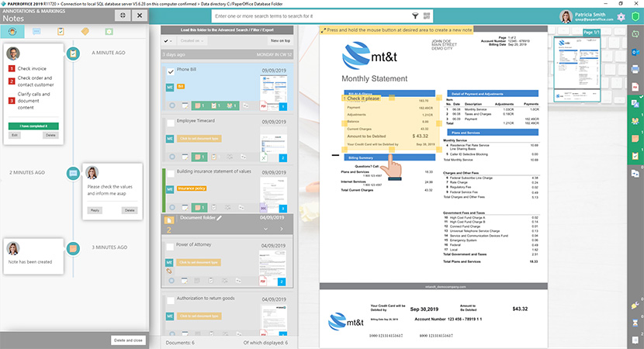Screen dimensions: 644x349
Task: Open the Phone Bill thumbnail preview
Action: coord(274,88)
